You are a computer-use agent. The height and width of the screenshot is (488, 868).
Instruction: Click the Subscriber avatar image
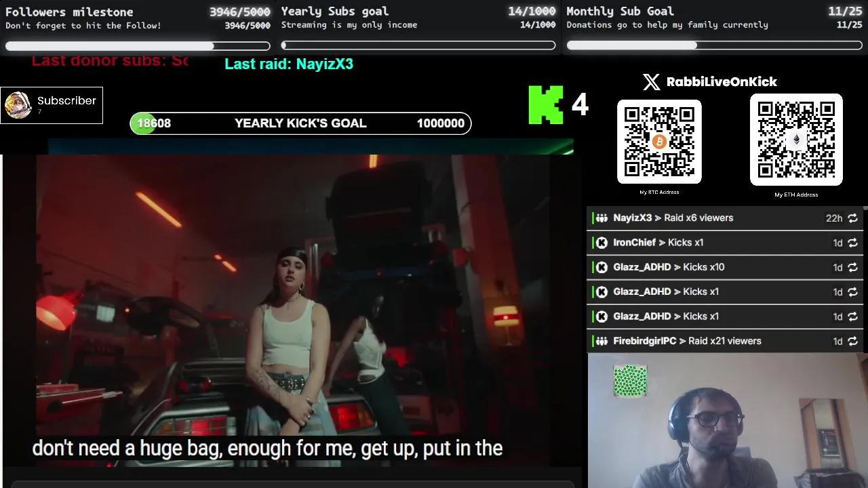[x=18, y=105]
